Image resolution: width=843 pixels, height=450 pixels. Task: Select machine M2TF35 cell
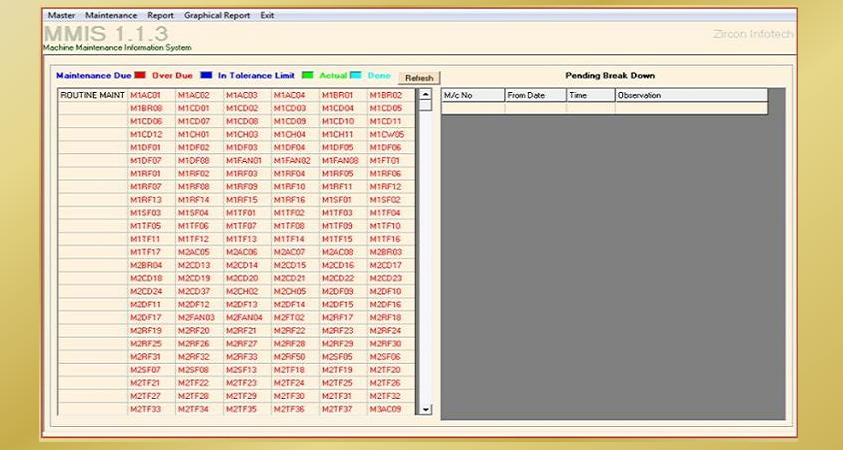[x=247, y=409]
